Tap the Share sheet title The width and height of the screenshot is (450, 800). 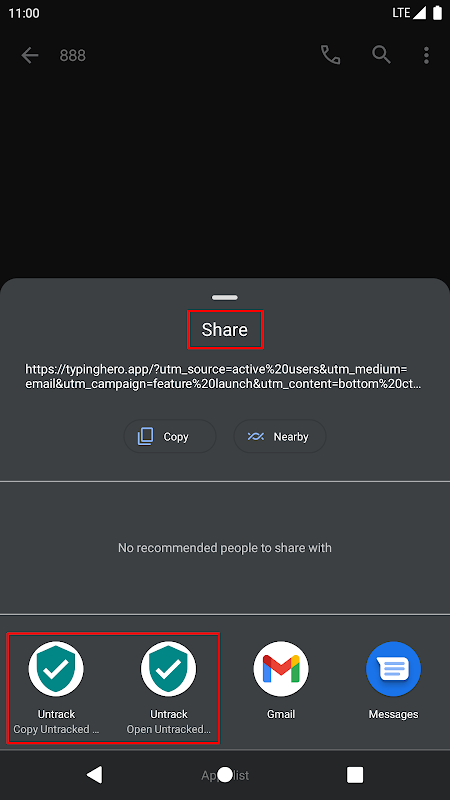pyautogui.click(x=224, y=330)
